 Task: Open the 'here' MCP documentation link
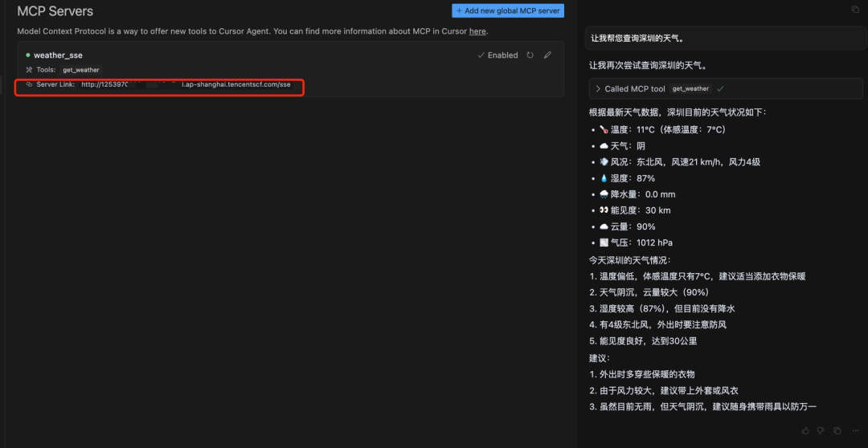[477, 31]
